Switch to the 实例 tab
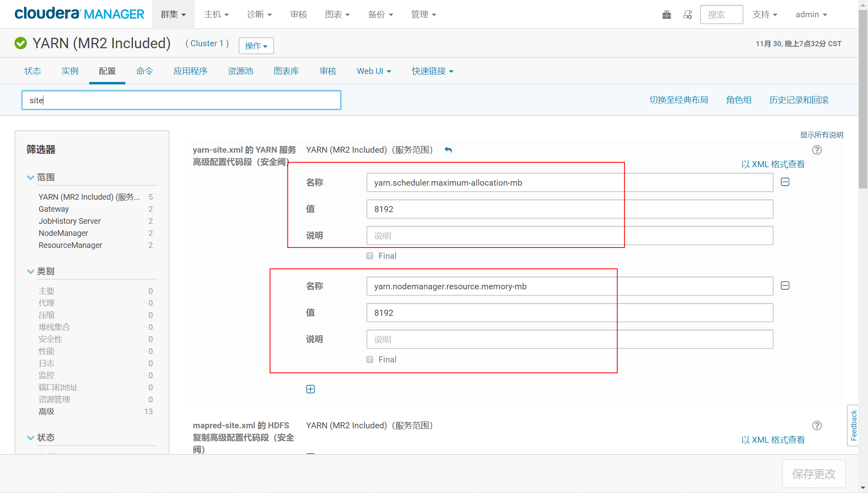The height and width of the screenshot is (493, 868). 70,71
